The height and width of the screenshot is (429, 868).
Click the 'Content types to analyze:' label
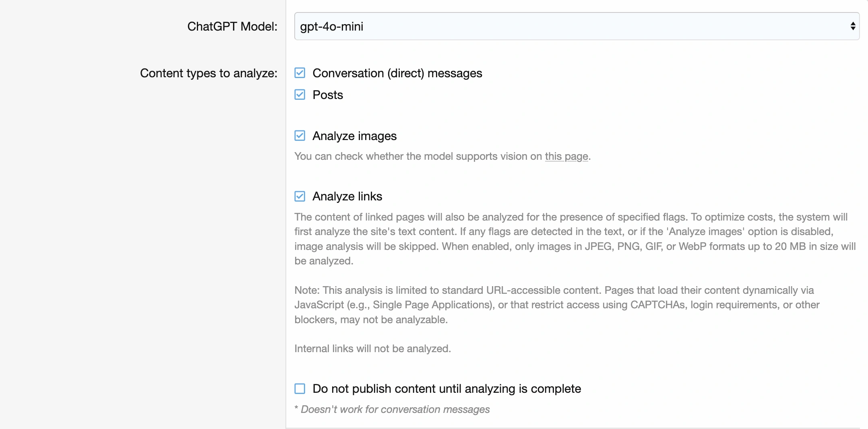(209, 73)
